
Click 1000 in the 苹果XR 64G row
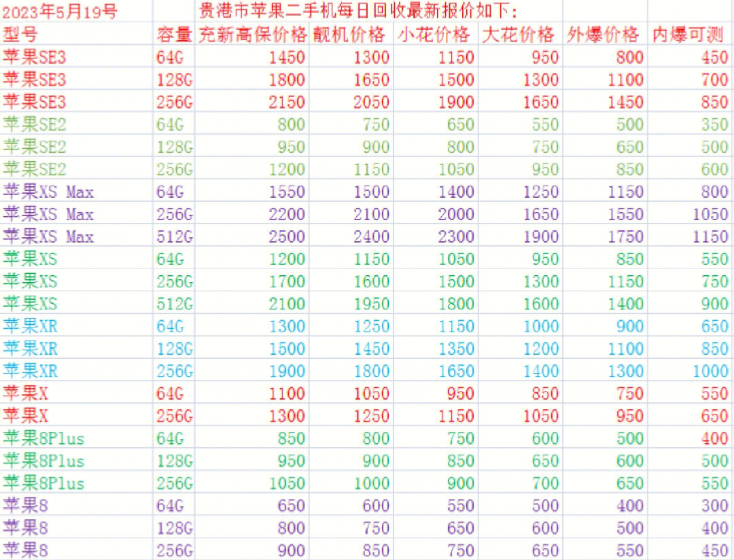coord(541,326)
